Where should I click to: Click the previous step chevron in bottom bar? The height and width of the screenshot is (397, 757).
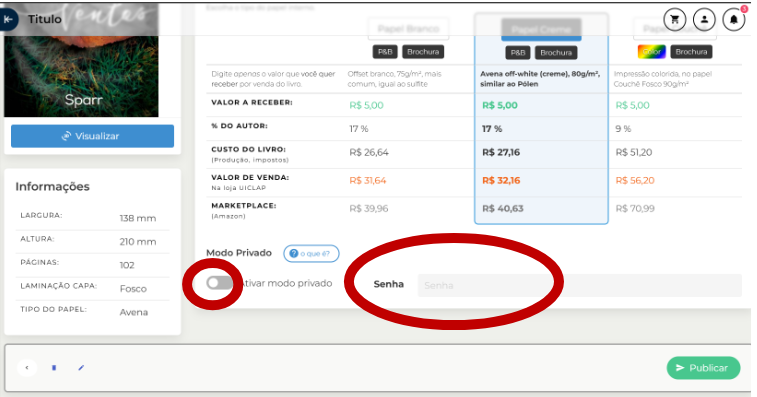(x=27, y=368)
